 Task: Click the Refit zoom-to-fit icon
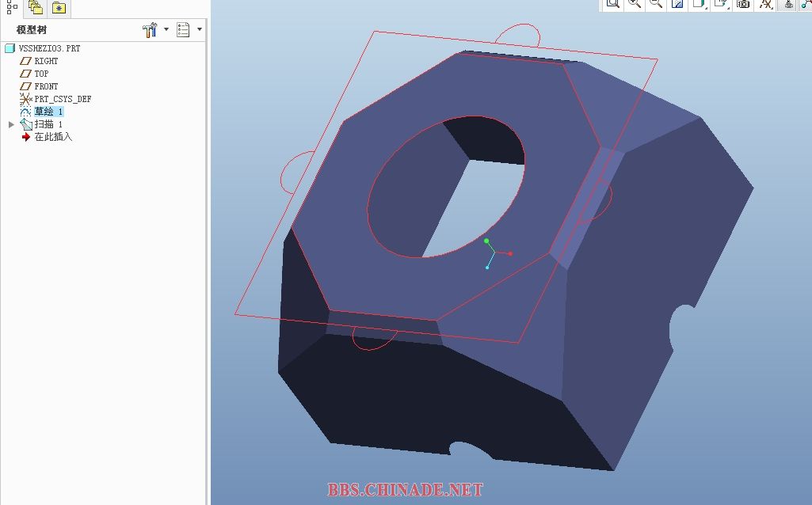click(x=612, y=4)
